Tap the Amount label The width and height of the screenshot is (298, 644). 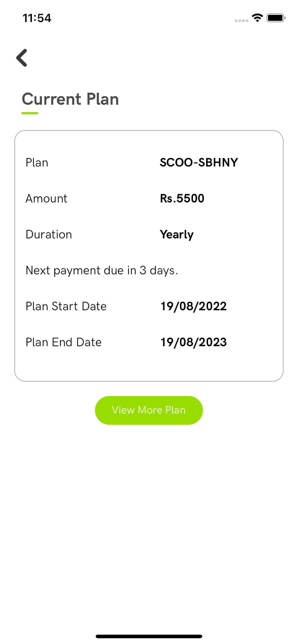46,199
